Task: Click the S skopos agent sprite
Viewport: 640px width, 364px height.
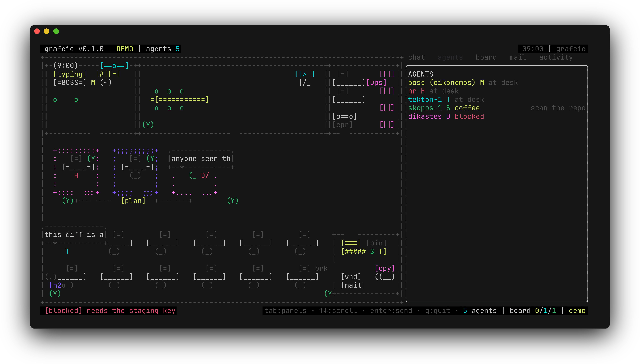Action: (372, 252)
